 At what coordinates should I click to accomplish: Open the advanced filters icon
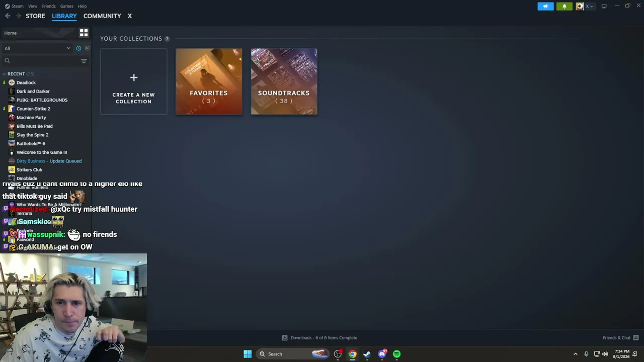click(84, 61)
